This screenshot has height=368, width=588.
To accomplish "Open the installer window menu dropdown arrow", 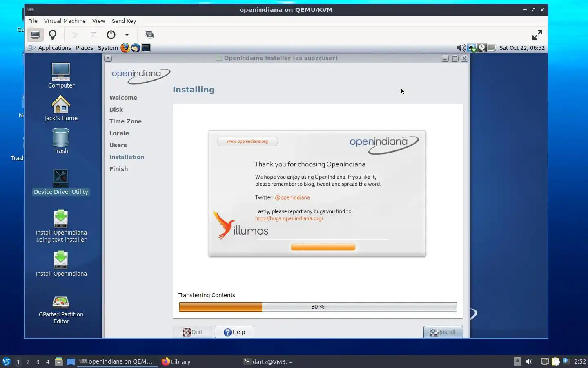I will pyautogui.click(x=108, y=58).
